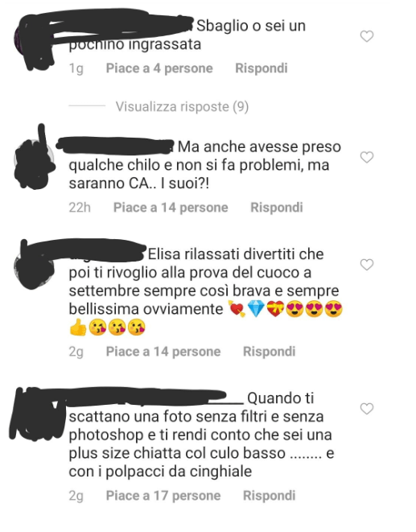Expand 'Visualizza risposte (9)' replies
416x532 pixels.
tap(182, 106)
